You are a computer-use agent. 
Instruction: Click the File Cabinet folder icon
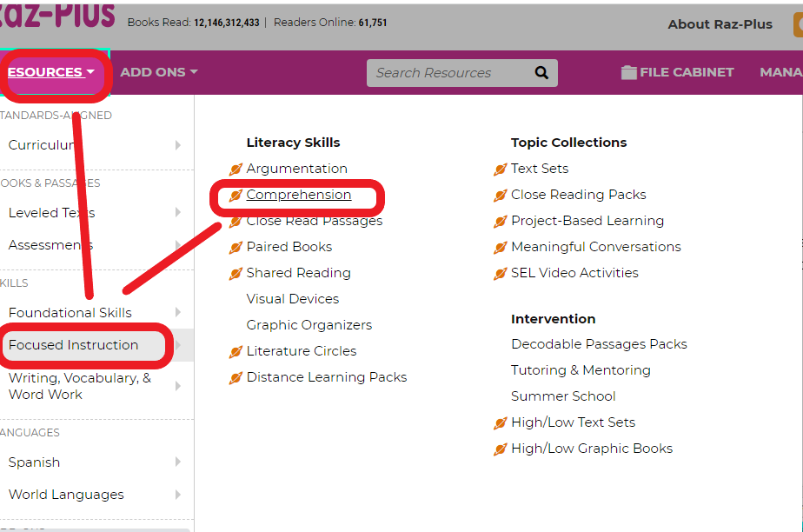click(628, 73)
